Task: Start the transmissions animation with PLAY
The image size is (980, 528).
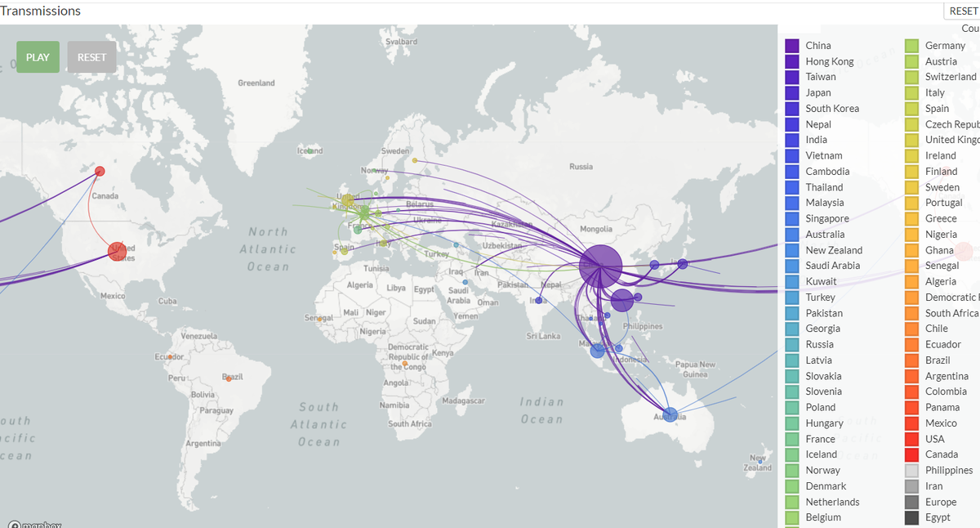Action: click(38, 57)
